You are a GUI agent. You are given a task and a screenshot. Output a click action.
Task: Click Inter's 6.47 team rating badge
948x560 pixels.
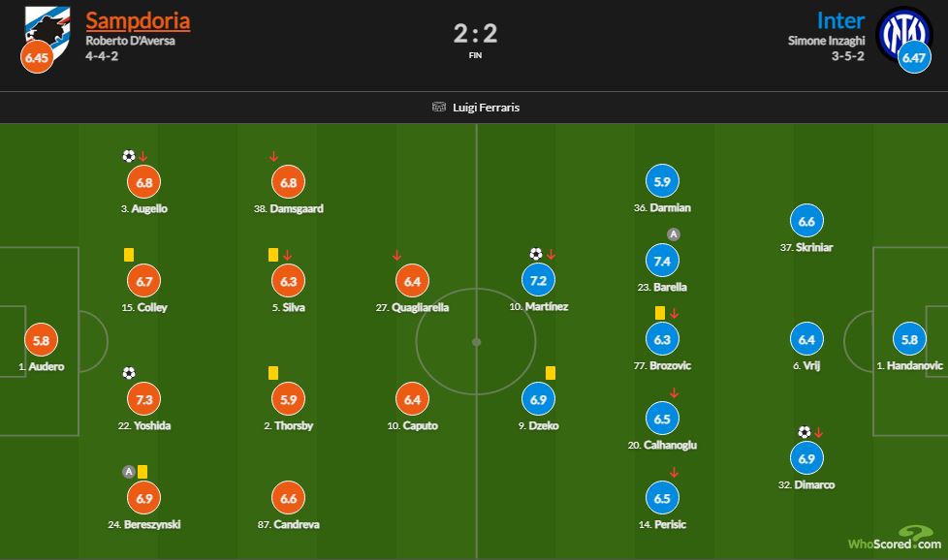click(x=914, y=57)
